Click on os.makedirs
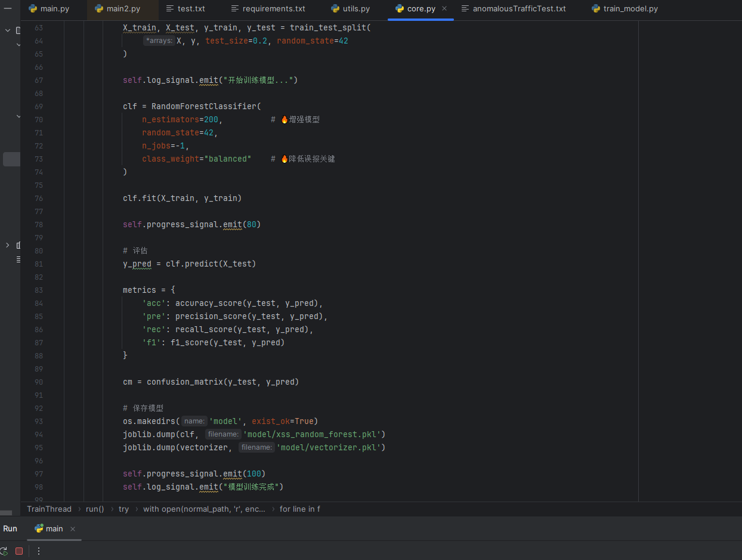The height and width of the screenshot is (560, 742). 149,421
